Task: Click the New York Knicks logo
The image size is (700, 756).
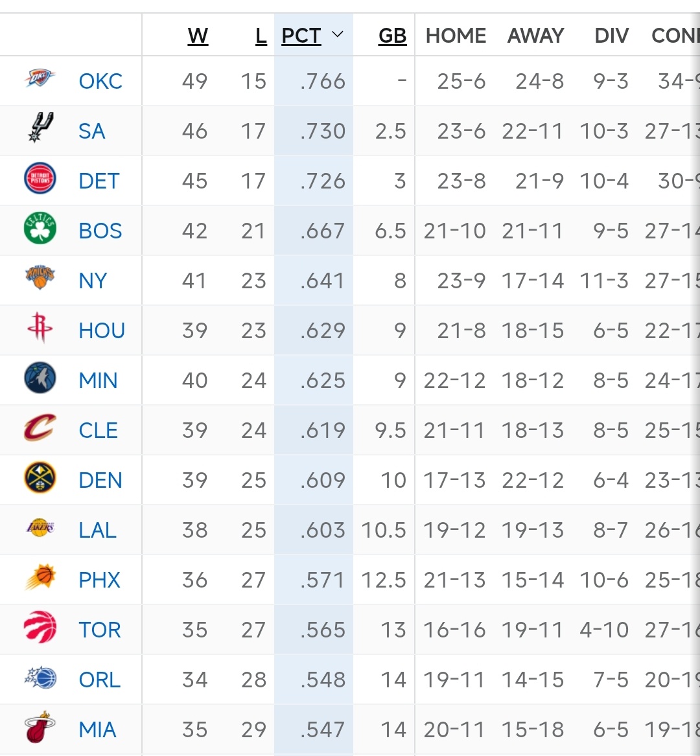Action: click(x=40, y=277)
